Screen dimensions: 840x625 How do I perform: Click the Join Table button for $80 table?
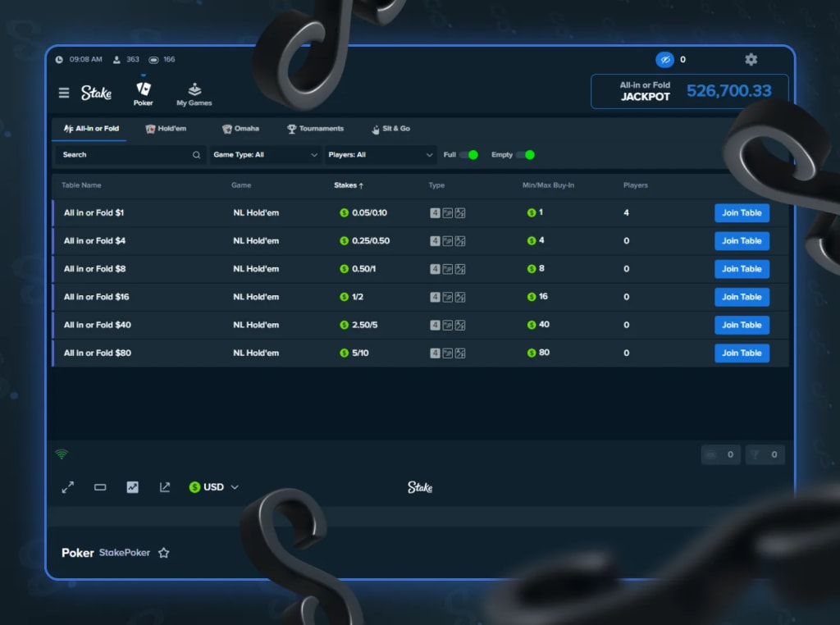pos(742,353)
